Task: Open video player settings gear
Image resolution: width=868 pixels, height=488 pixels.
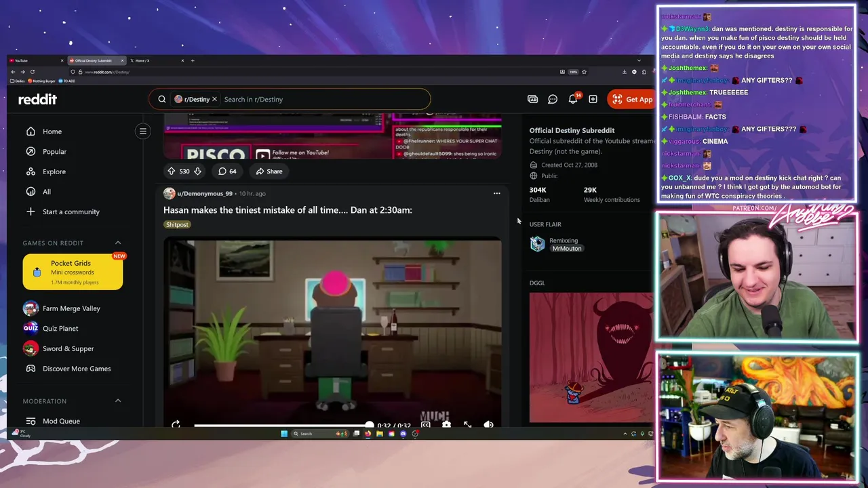Action: coord(446,425)
